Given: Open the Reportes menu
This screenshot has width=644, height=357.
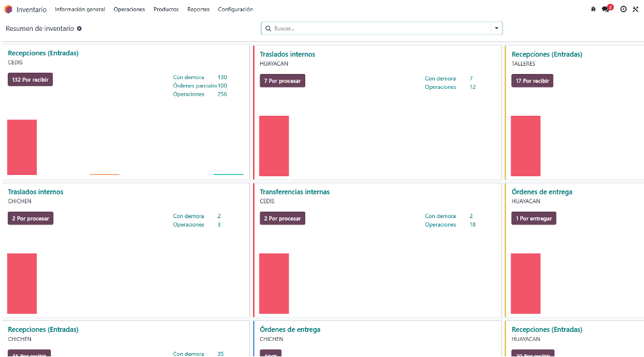Looking at the screenshot, I should coord(198,9).
